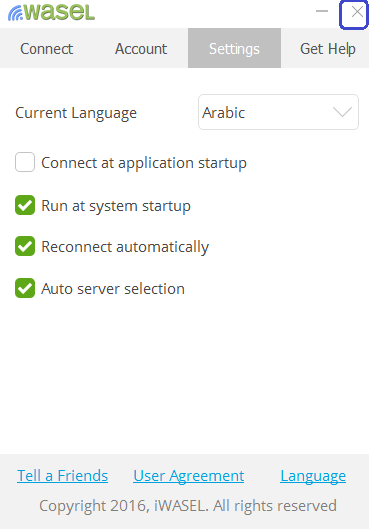Open the User Agreement link
The height and width of the screenshot is (529, 369).
(189, 476)
